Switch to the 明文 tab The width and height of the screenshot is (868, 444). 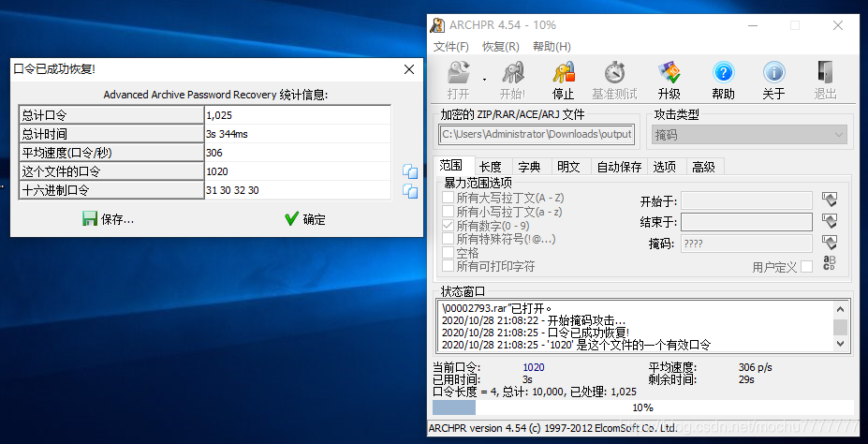pyautogui.click(x=568, y=167)
